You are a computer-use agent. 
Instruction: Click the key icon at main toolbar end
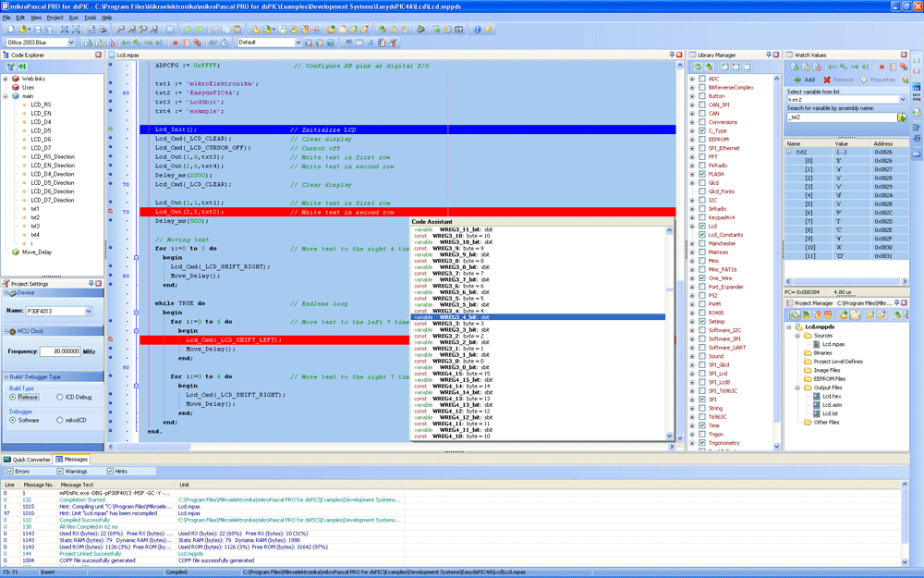(x=489, y=29)
